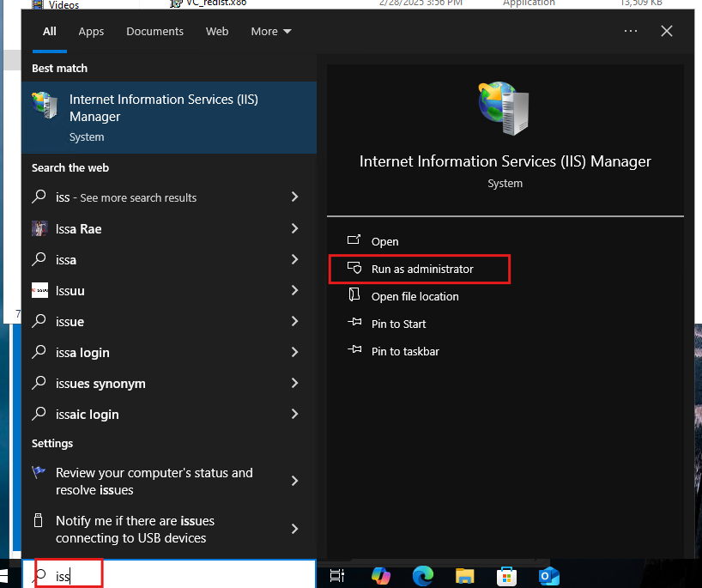Click large IIS Manager icon in preview pane
The image size is (702, 588).
505,108
